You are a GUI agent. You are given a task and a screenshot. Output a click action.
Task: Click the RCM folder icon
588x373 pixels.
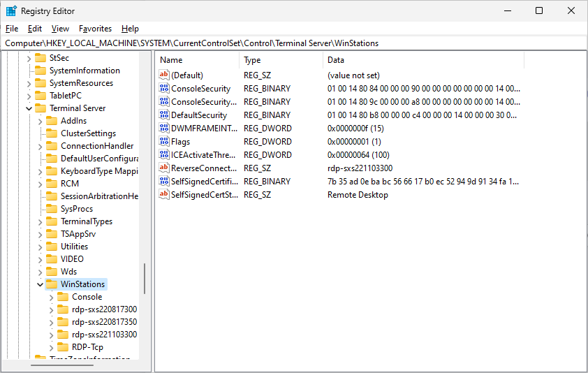(52, 184)
